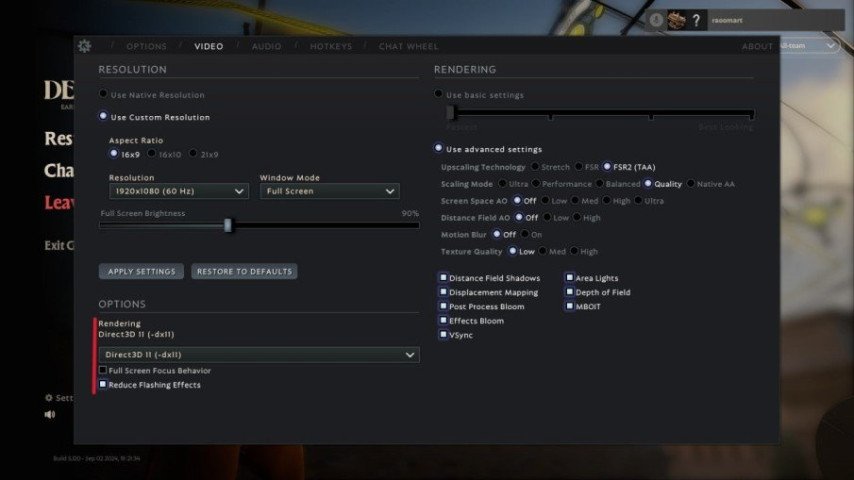Click the small round badge left of avatar
This screenshot has height=480, width=854.
click(x=656, y=20)
